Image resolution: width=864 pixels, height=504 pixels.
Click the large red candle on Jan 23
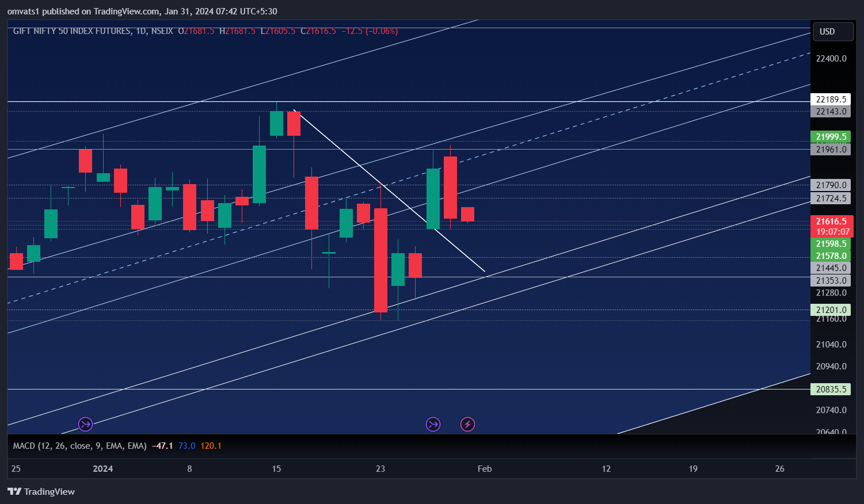[380, 260]
